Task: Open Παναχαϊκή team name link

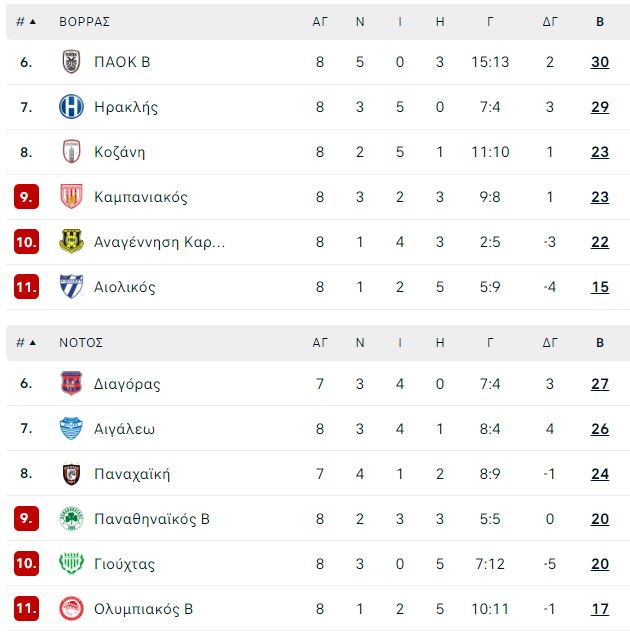Action: pos(132,473)
